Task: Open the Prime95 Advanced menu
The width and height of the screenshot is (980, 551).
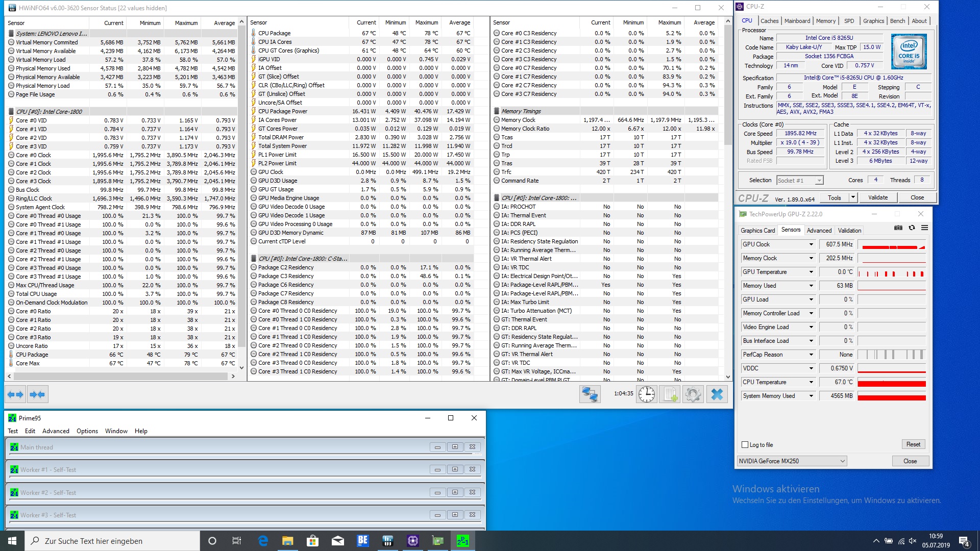Action: point(56,431)
